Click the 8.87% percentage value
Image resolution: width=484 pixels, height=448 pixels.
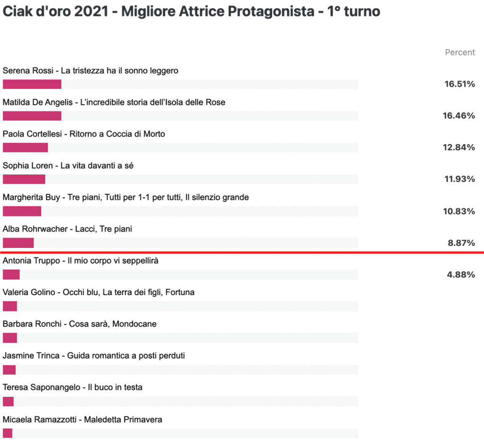pos(461,243)
